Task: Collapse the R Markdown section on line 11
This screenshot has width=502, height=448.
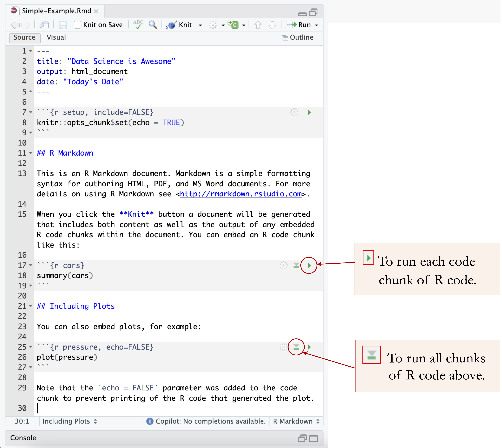Action: click(31, 153)
